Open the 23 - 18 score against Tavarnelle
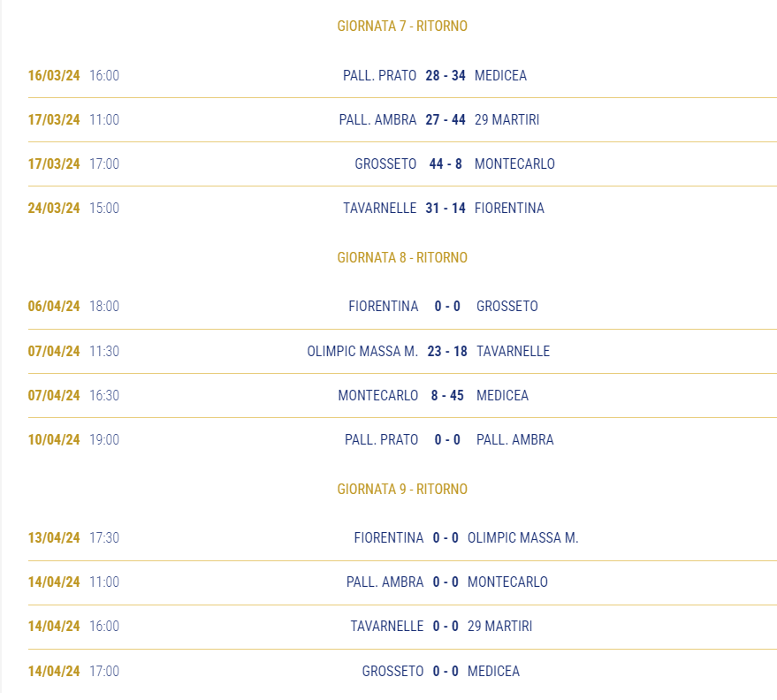This screenshot has height=700, width=777. (447, 351)
